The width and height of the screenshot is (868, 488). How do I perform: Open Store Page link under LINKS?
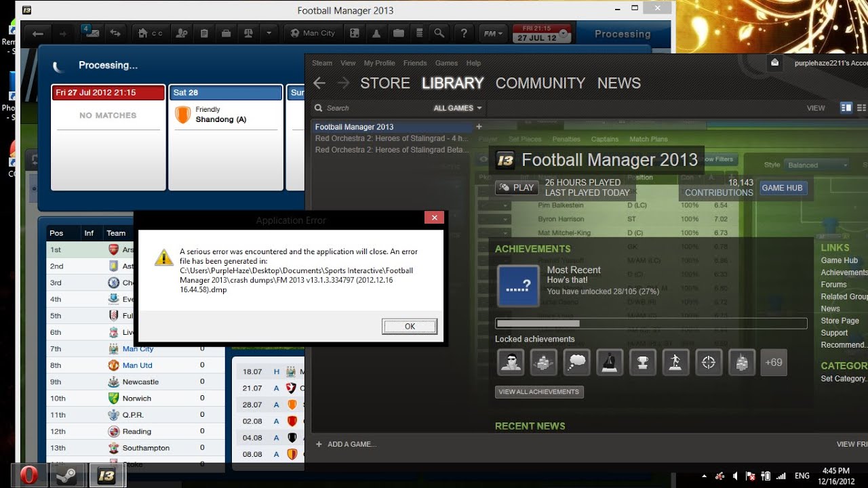coord(840,321)
